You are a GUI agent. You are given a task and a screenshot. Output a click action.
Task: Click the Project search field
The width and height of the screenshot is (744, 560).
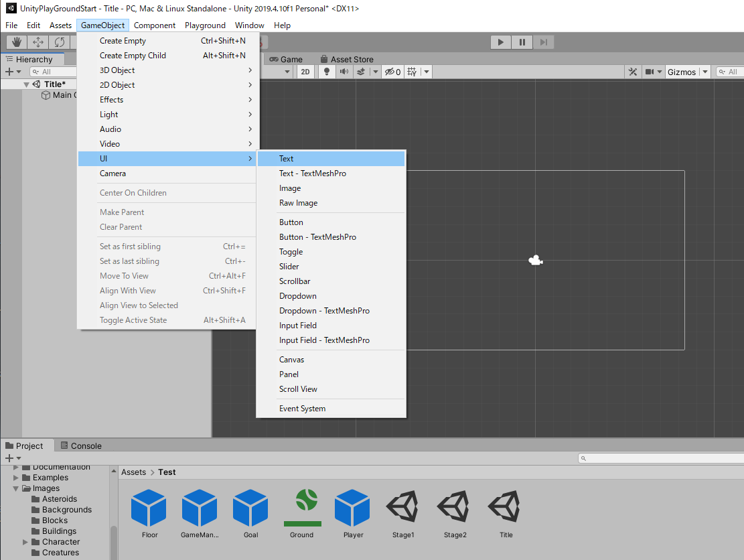(x=660, y=458)
